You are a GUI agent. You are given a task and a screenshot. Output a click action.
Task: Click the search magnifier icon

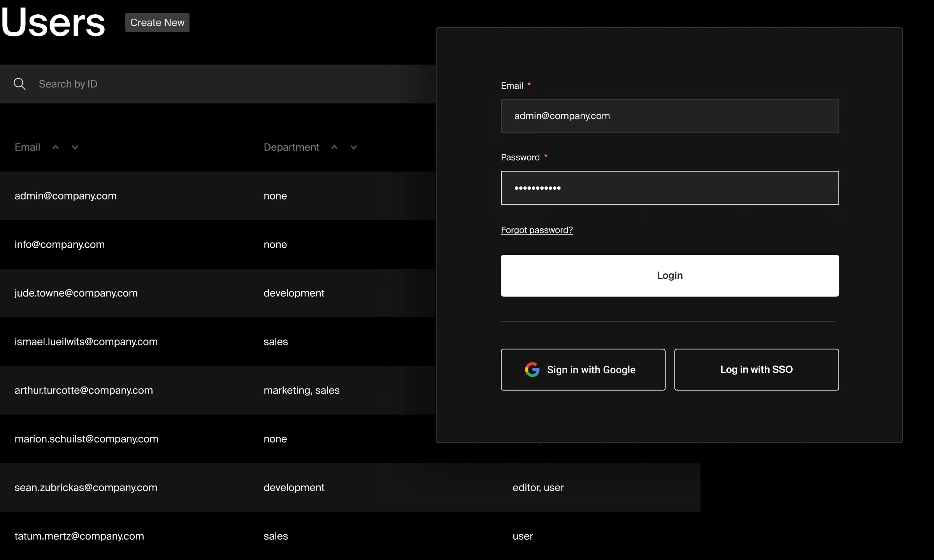click(19, 84)
